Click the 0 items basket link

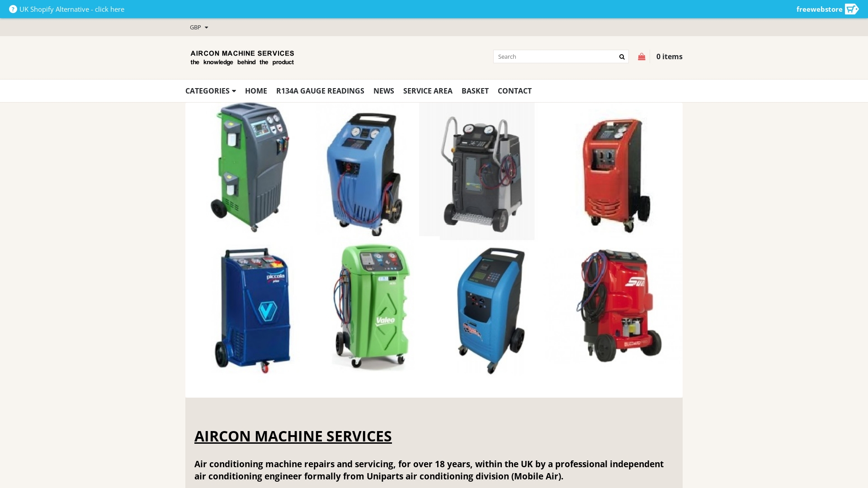point(669,56)
